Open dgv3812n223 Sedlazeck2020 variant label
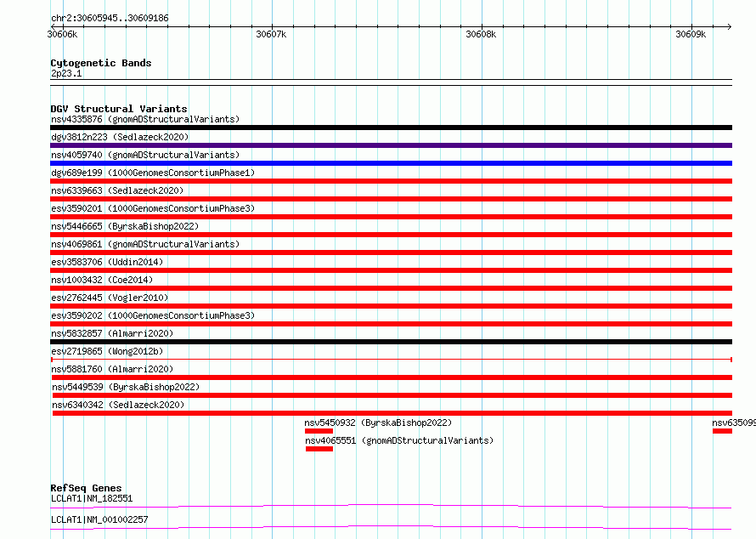The width and height of the screenshot is (756, 539). click(120, 137)
